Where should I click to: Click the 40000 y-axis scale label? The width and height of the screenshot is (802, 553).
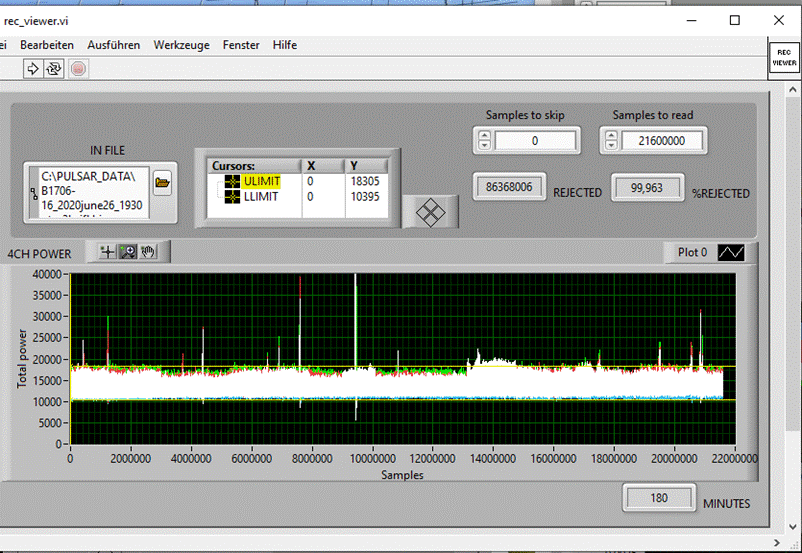click(47, 275)
